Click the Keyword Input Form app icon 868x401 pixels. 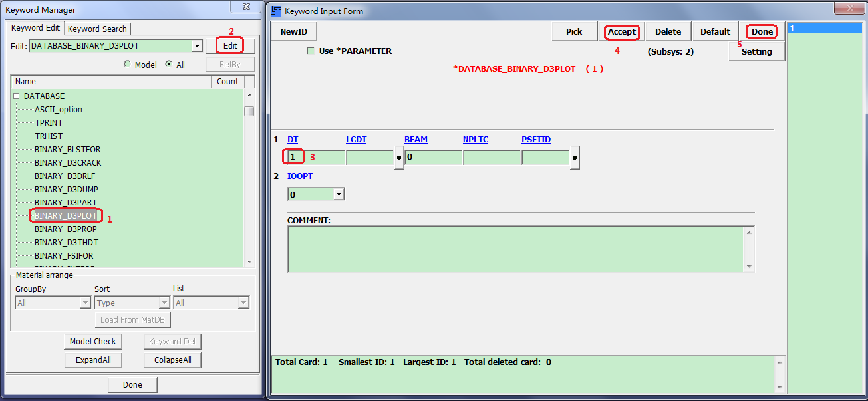point(276,11)
